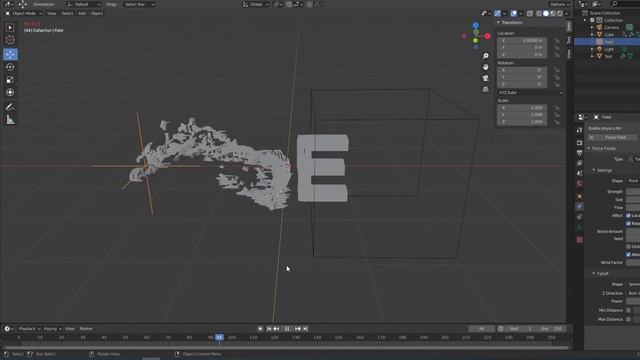Switch perspective/orthographic with the grid icon
The image size is (640, 360).
485,89
